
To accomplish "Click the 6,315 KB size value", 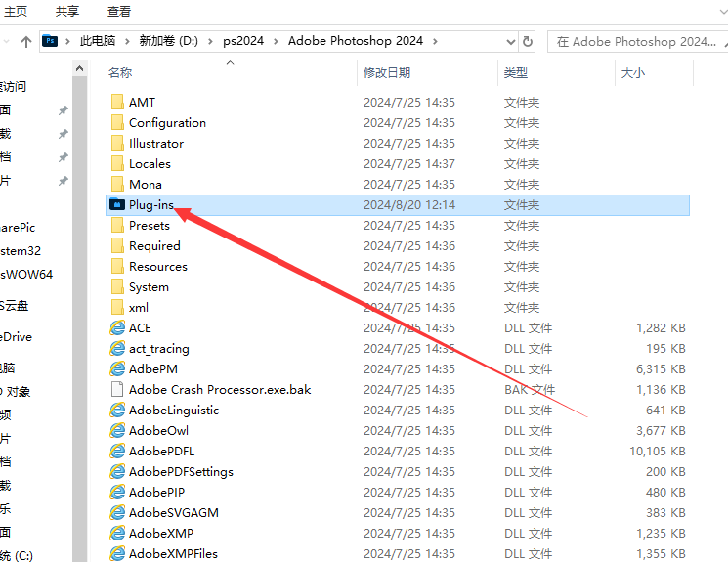I will pyautogui.click(x=661, y=368).
